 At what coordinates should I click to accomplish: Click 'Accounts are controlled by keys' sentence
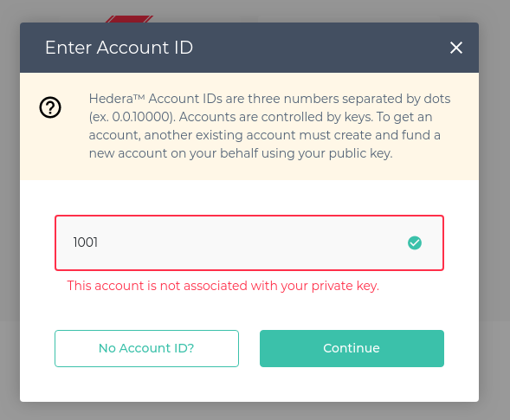(x=276, y=117)
